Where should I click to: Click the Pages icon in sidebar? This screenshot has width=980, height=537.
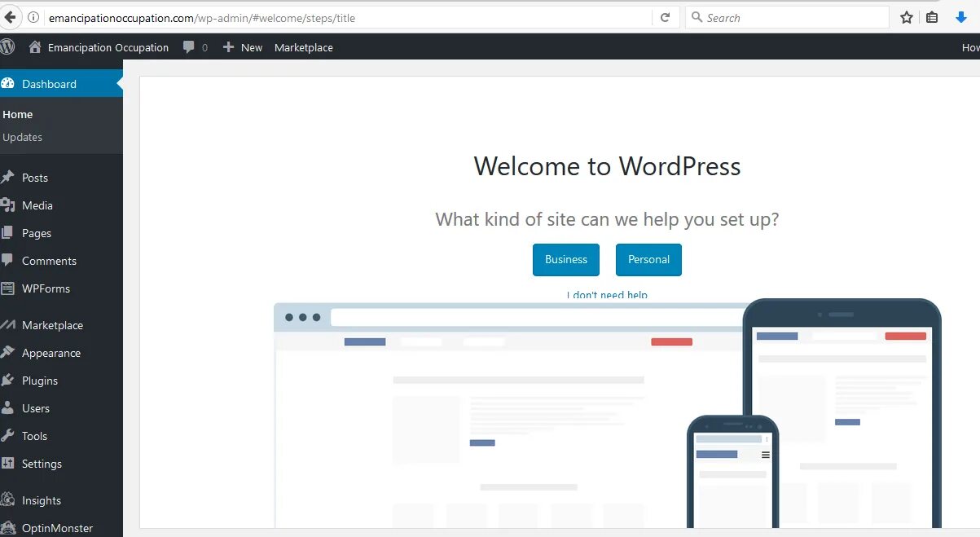(x=7, y=232)
